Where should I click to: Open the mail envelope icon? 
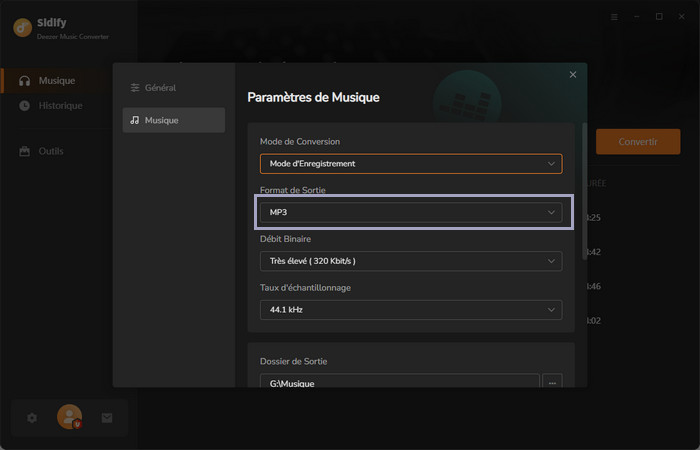click(107, 418)
